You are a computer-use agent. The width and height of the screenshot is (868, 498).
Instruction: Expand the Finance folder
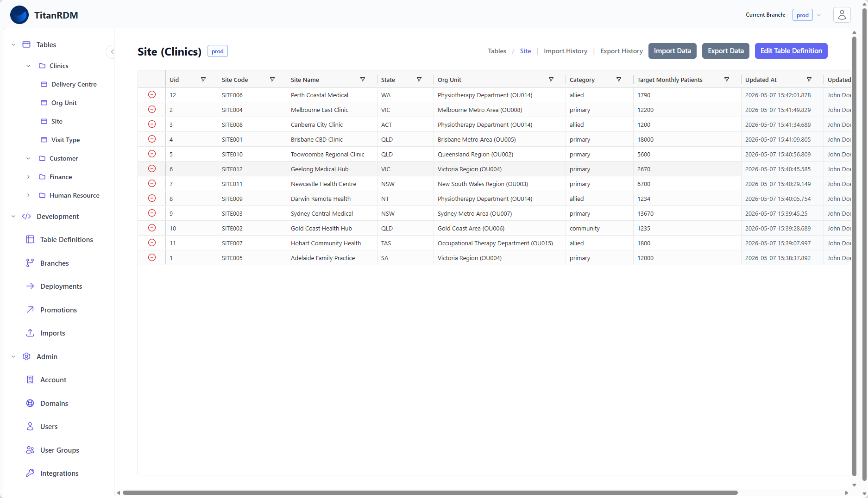(x=28, y=177)
